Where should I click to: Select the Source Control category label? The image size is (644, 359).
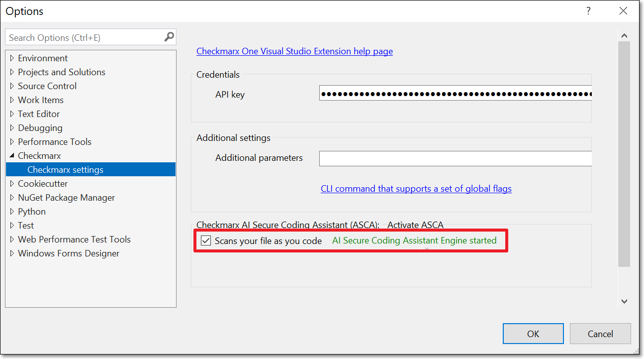47,86
